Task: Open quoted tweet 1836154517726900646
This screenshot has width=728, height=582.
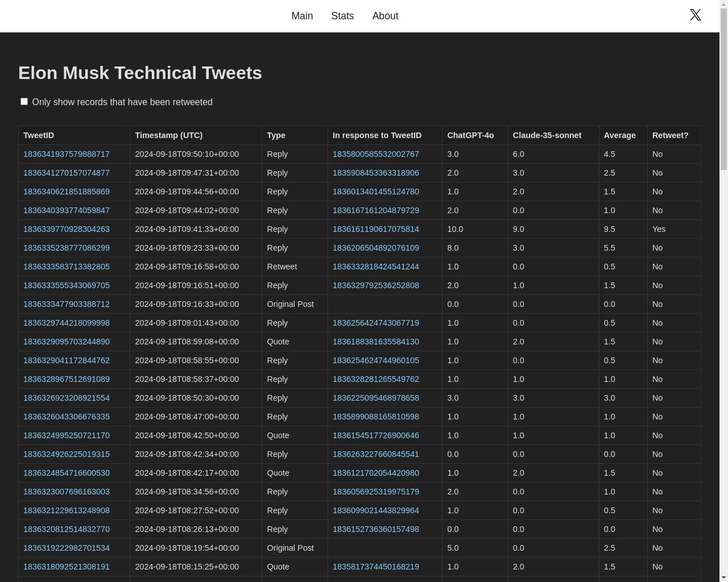Action: pos(376,435)
